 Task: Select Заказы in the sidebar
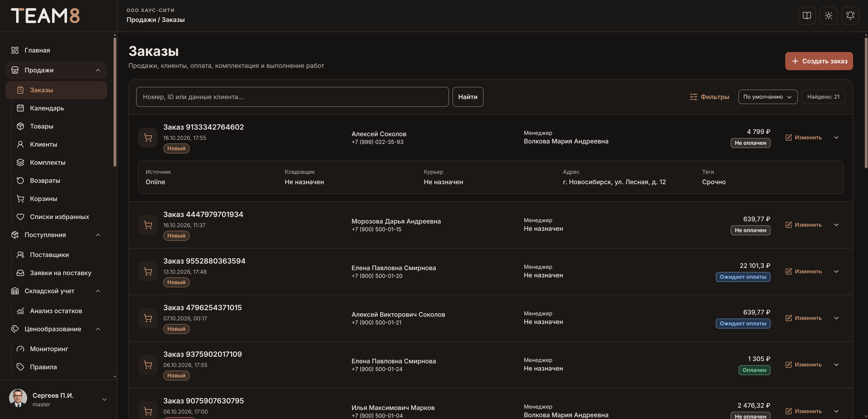click(x=56, y=90)
